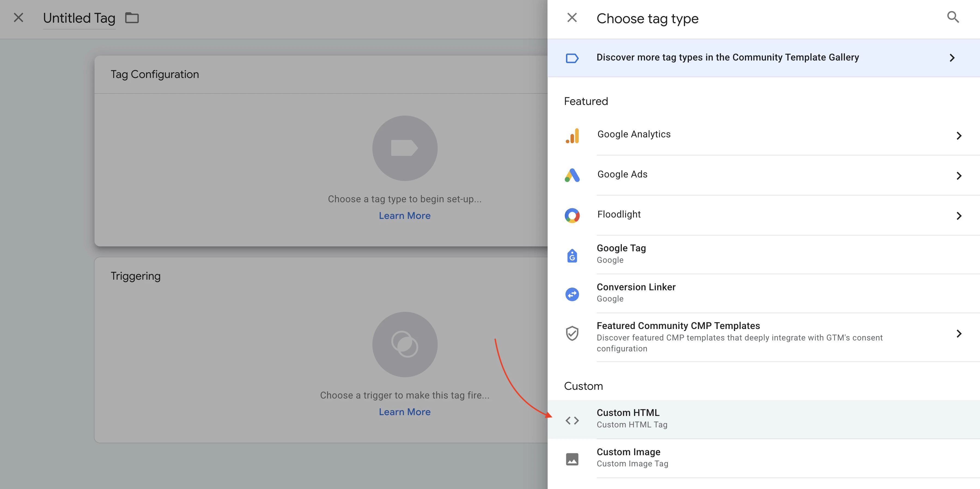Click the Custom section heading
The image size is (980, 489).
583,386
